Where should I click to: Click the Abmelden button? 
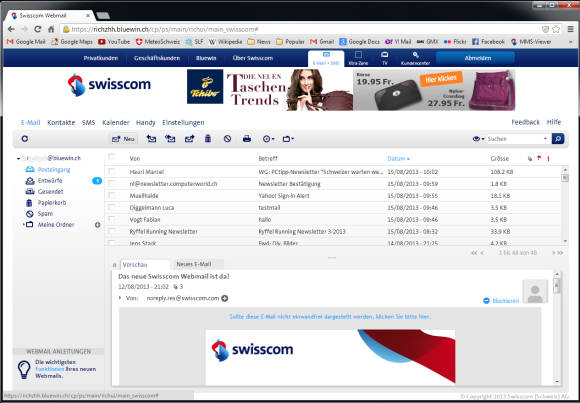click(x=477, y=58)
